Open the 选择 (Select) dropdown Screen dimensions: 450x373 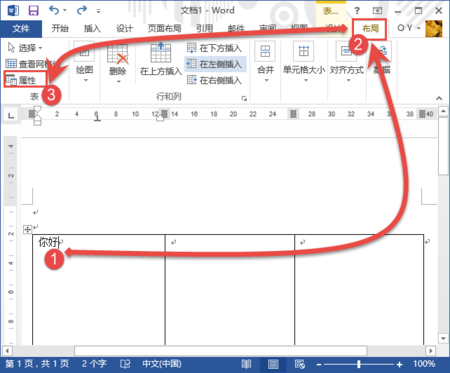coord(25,48)
